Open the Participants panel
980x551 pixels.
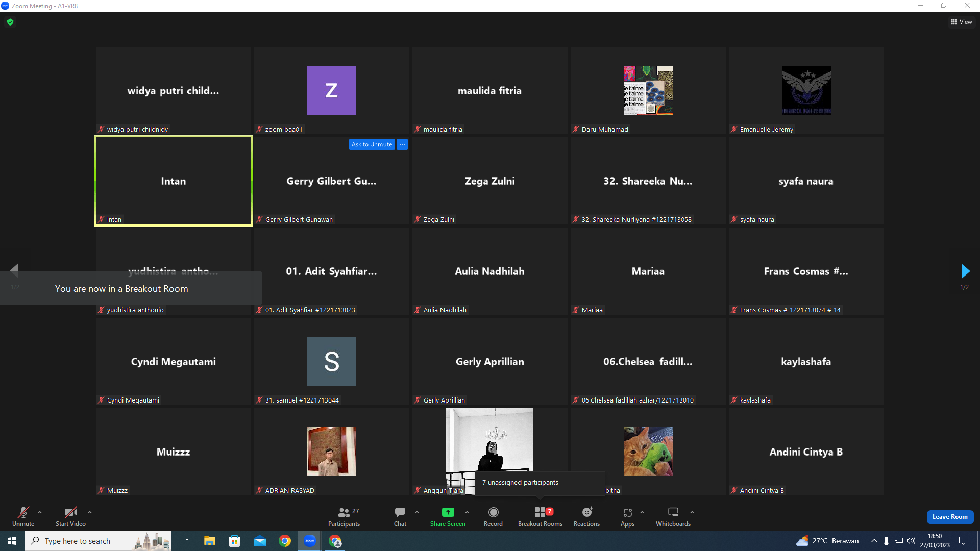344,516
